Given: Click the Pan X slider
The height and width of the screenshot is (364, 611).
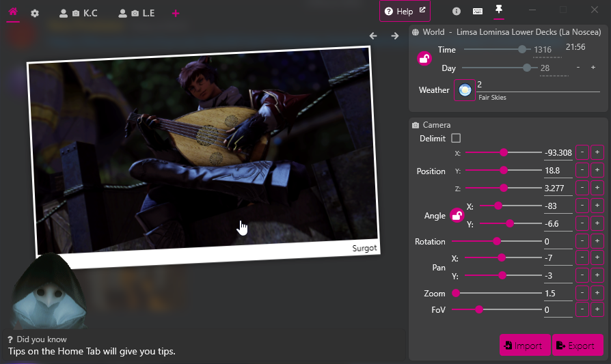Looking at the screenshot, I should 504,257.
